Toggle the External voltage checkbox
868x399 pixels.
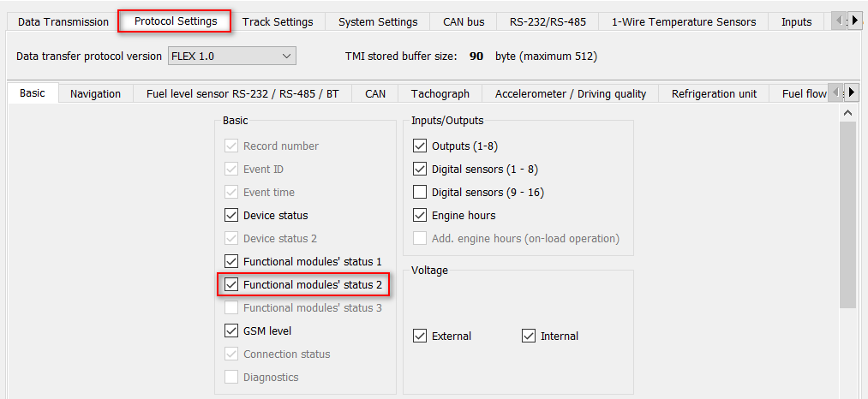coord(420,336)
